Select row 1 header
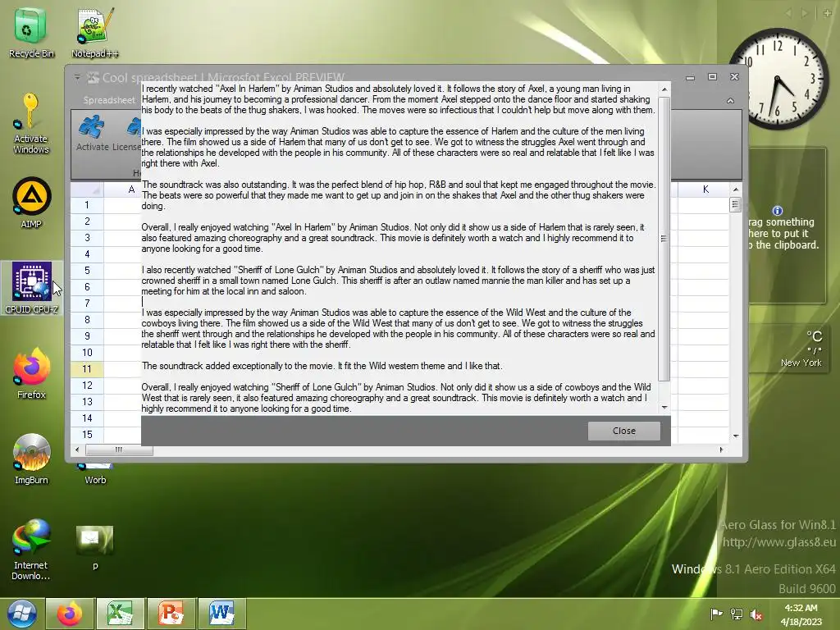Image resolution: width=840 pixels, height=630 pixels. point(87,204)
